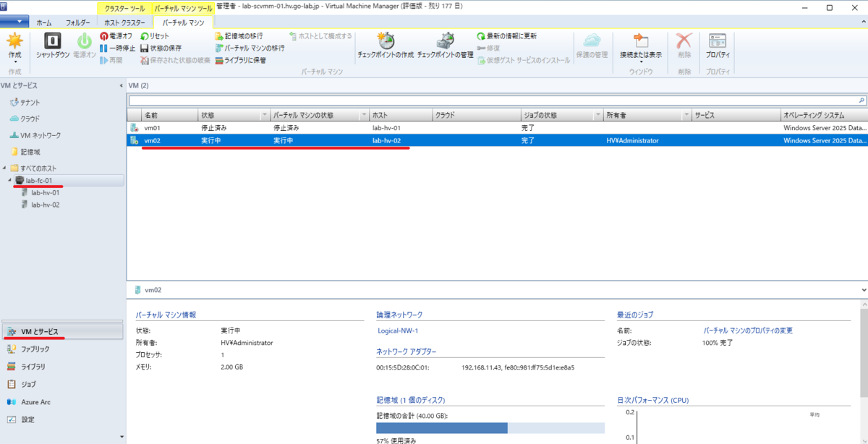The width and height of the screenshot is (868, 444).
Task: Click into the VM list search field
Action: (492, 101)
